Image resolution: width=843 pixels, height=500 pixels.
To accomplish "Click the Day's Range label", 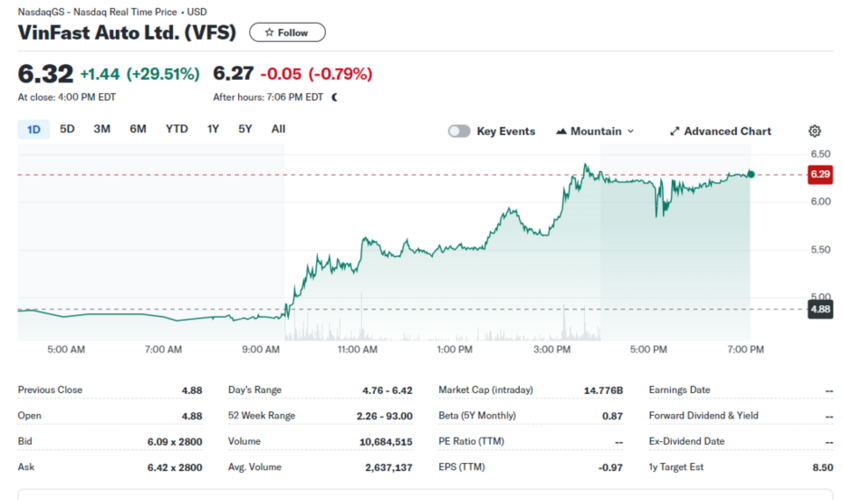I will click(255, 390).
